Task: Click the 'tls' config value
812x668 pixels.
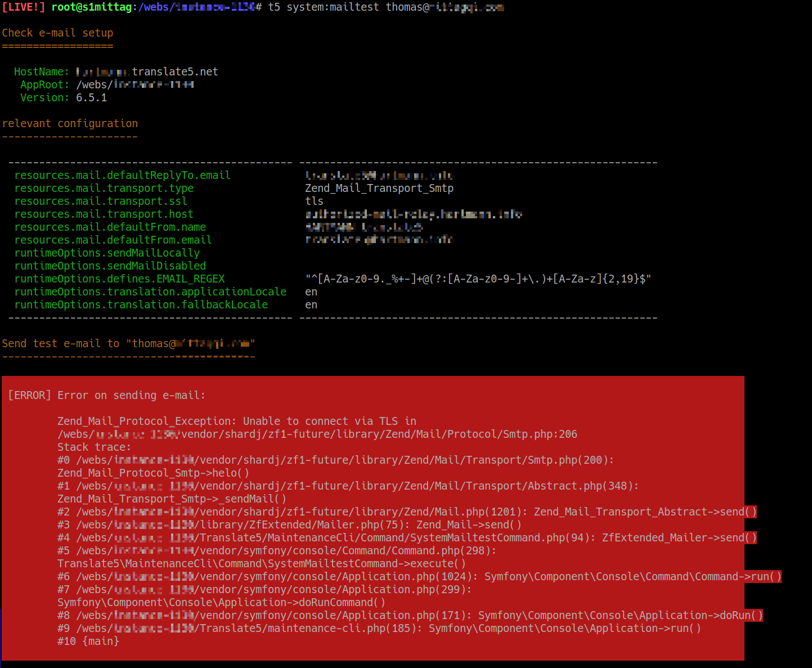Action: tap(314, 201)
